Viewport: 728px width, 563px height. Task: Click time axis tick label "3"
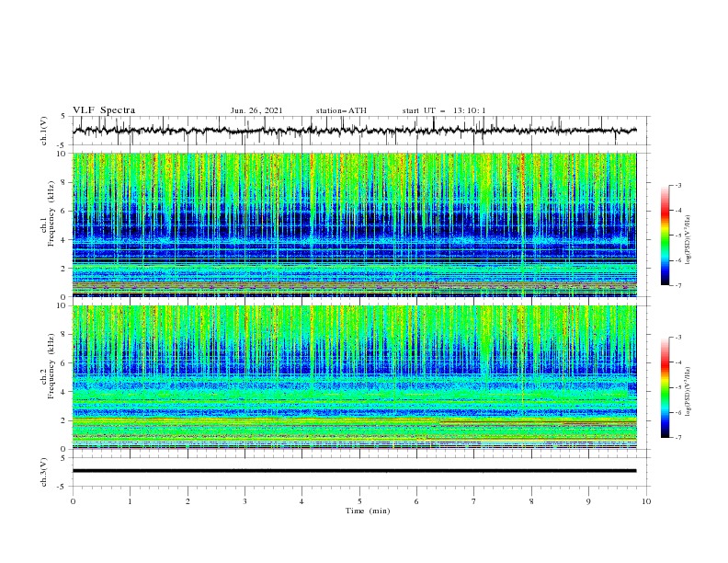coord(245,501)
